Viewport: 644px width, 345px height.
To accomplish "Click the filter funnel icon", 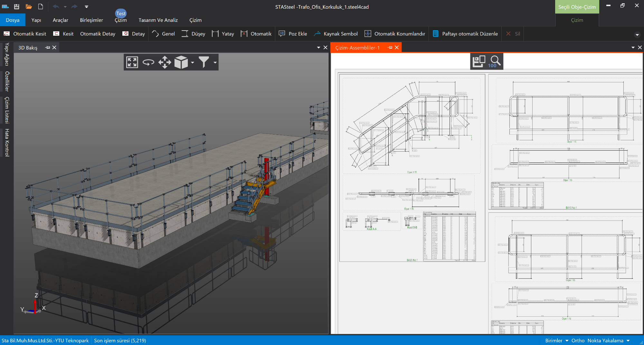I will (204, 62).
